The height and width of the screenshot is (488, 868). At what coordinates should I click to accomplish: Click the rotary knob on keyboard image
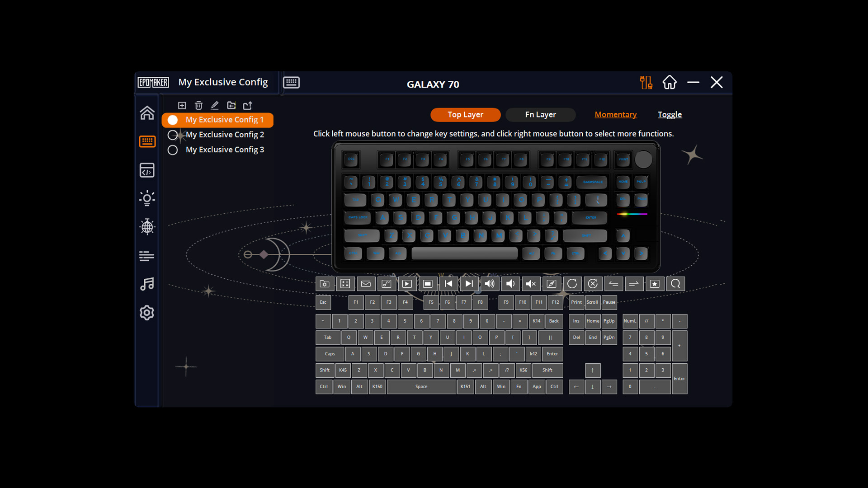pos(643,159)
